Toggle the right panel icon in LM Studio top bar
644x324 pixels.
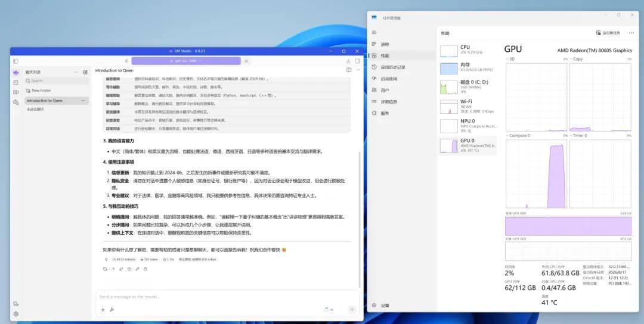click(357, 61)
